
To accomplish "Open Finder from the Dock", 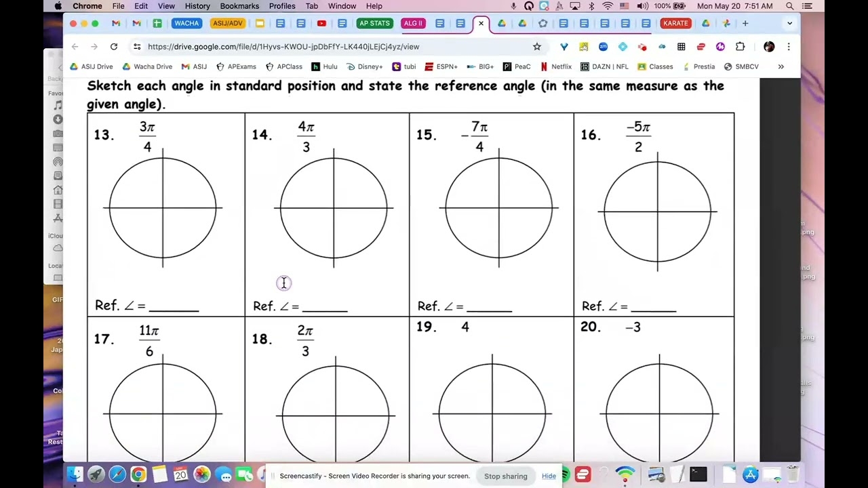I will pyautogui.click(x=75, y=474).
